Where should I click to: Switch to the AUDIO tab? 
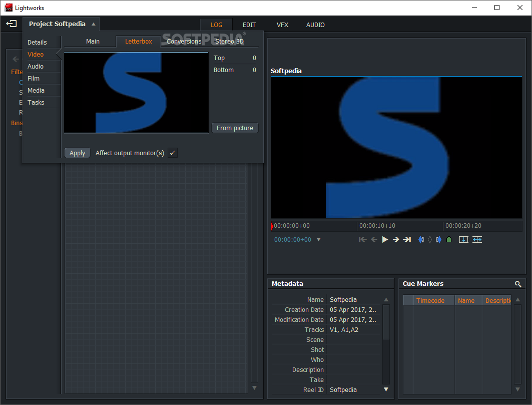click(315, 25)
